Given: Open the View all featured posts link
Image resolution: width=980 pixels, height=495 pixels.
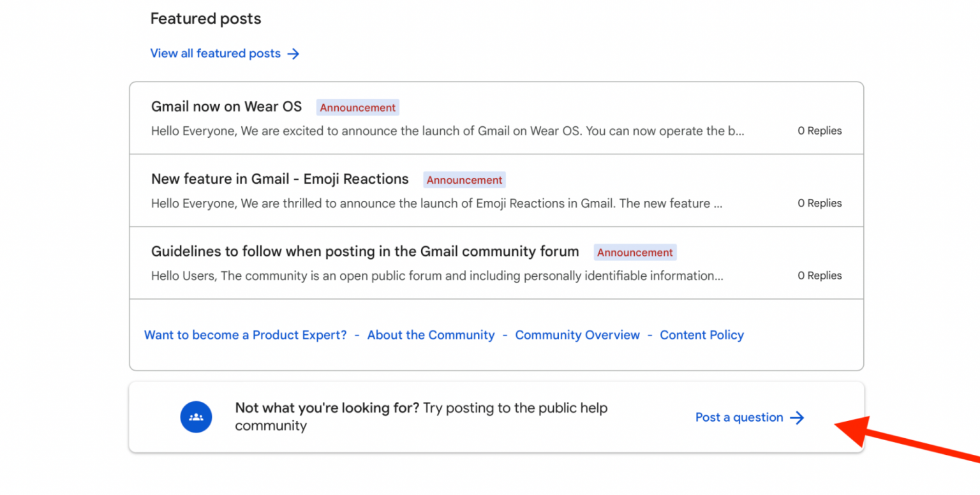Looking at the screenshot, I should [215, 54].
